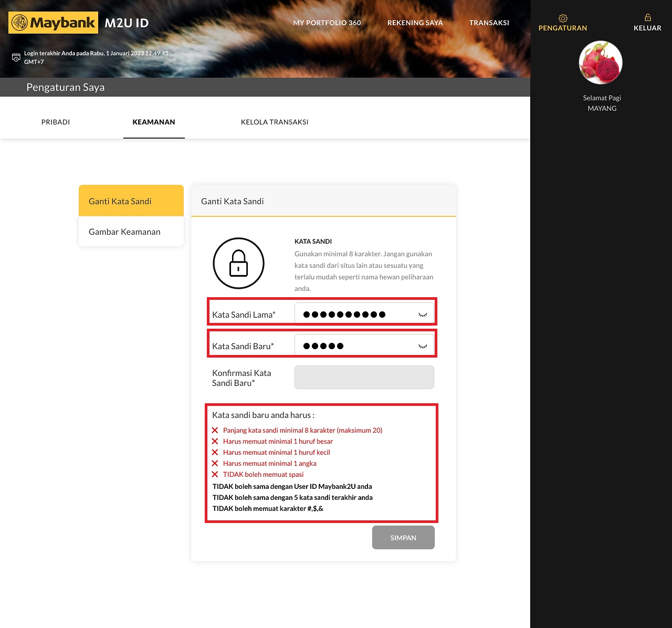Screen dimensions: 672x628
Task: Click the Simpan button
Action: [x=403, y=538]
